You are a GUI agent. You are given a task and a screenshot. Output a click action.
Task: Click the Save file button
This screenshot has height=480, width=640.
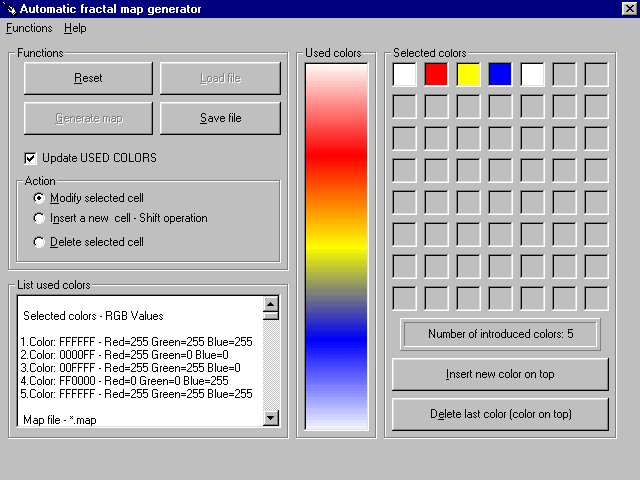click(x=220, y=118)
